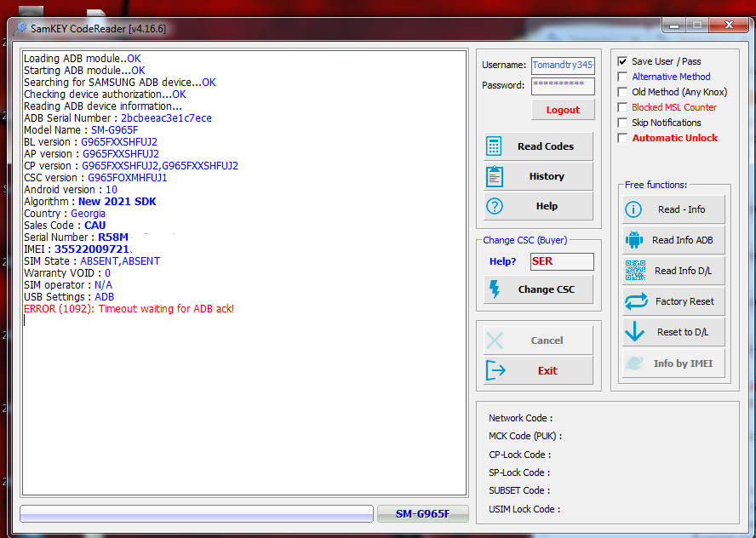756x538 pixels.
Task: Check the Blocked MSL Counter option
Action: (622, 107)
